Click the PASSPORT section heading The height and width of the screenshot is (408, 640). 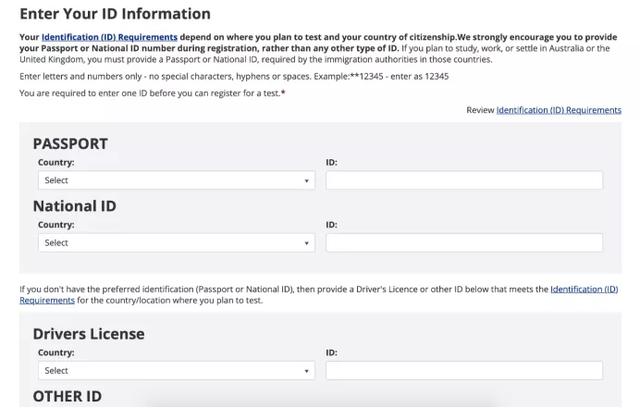pyautogui.click(x=70, y=144)
